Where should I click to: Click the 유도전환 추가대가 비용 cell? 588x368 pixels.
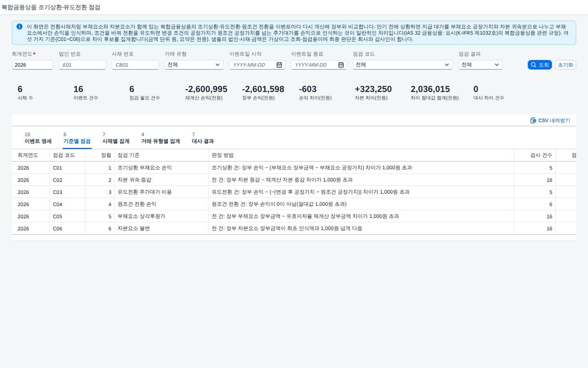pos(161,192)
